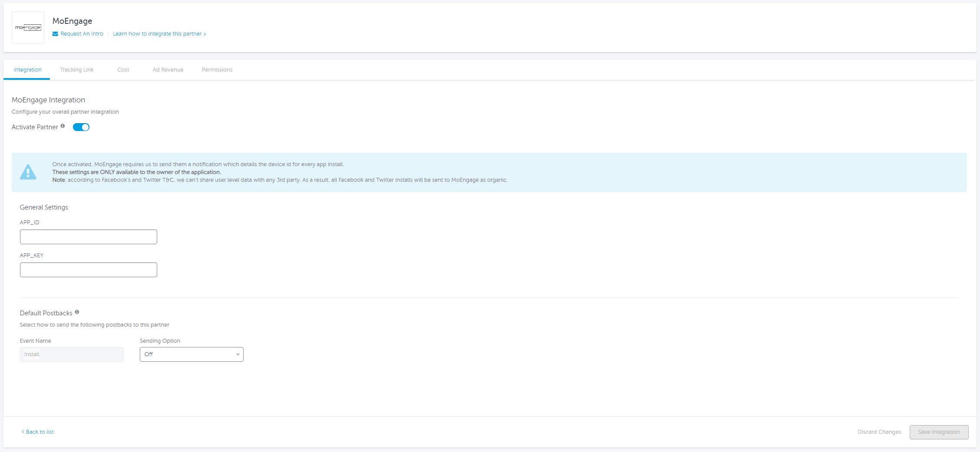This screenshot has width=980, height=452.
Task: Click the info icon next to Activate Partner
Action: (63, 126)
